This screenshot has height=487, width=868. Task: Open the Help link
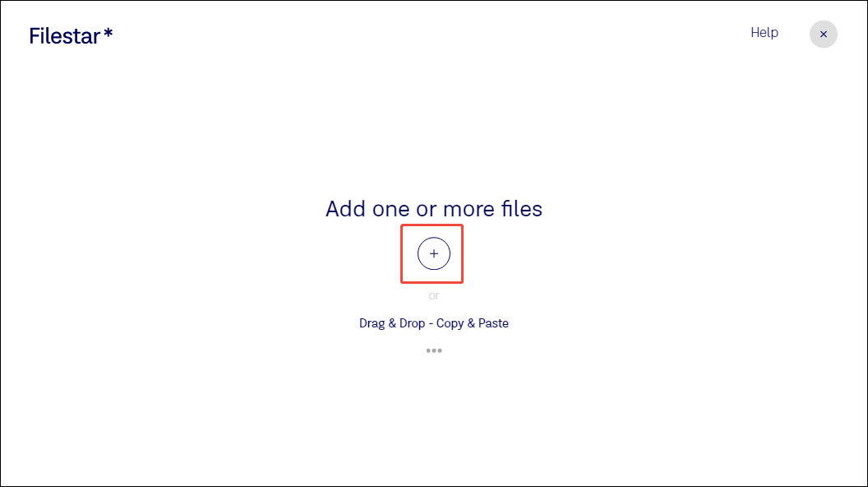tap(764, 33)
